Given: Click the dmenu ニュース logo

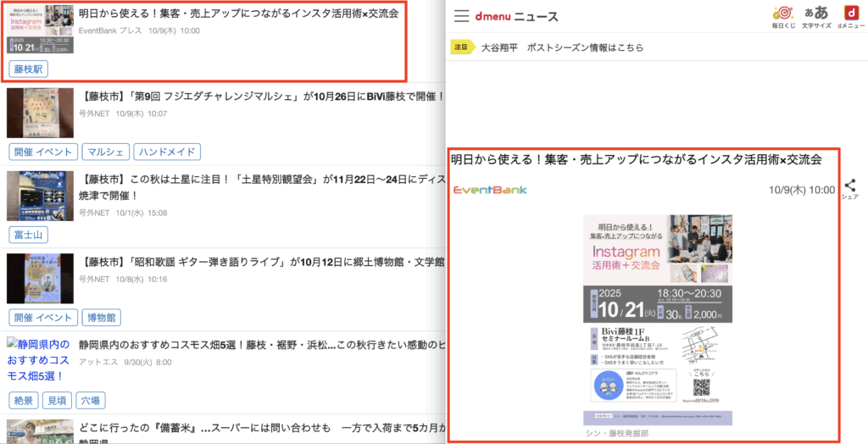Looking at the screenshot, I should (x=515, y=16).
